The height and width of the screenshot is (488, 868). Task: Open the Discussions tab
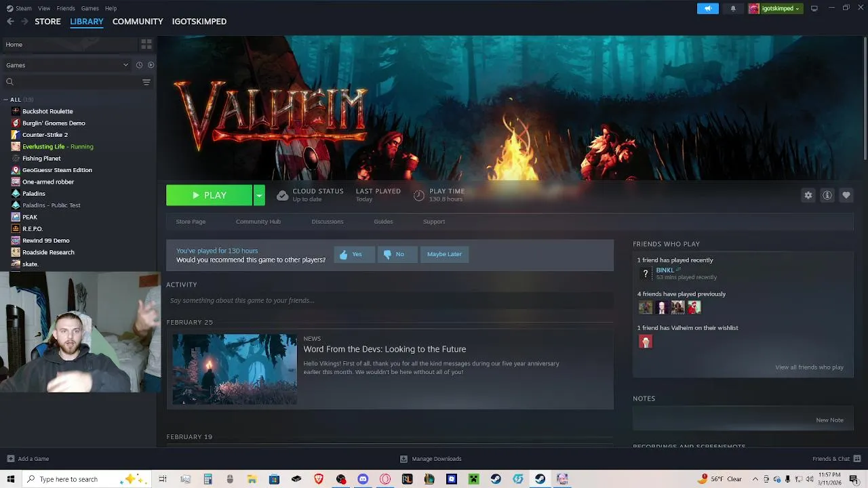(x=328, y=222)
